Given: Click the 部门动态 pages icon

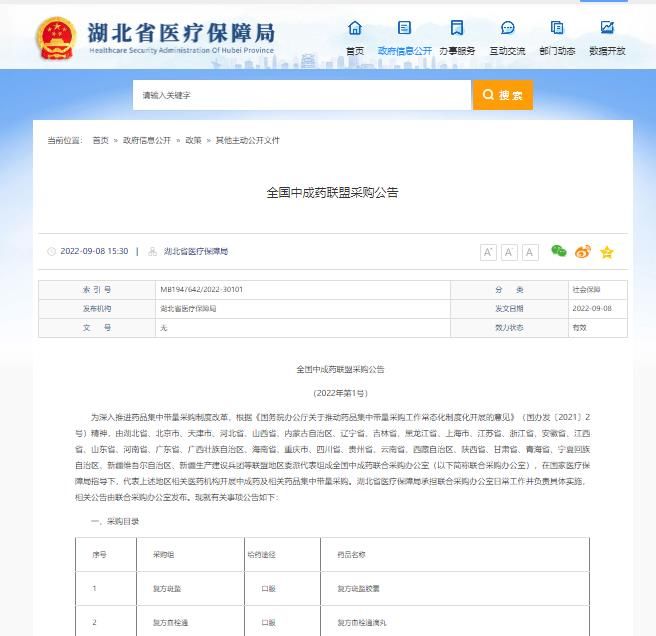Looking at the screenshot, I should (557, 28).
